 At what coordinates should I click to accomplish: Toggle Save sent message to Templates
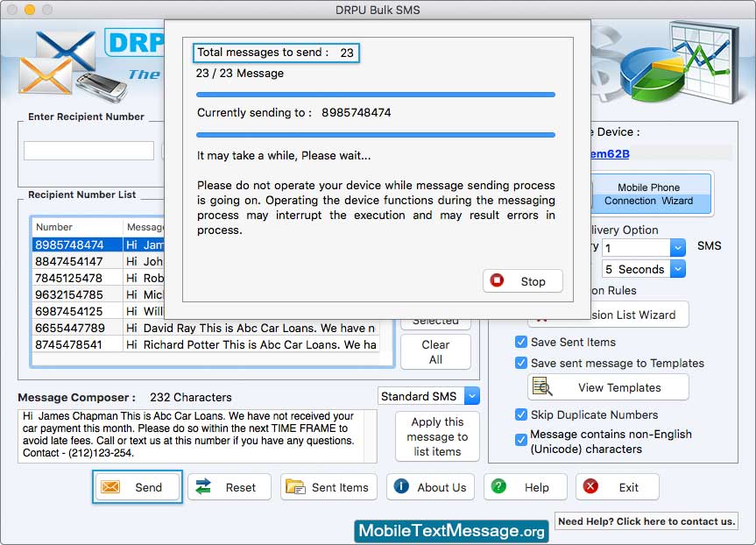coord(520,363)
